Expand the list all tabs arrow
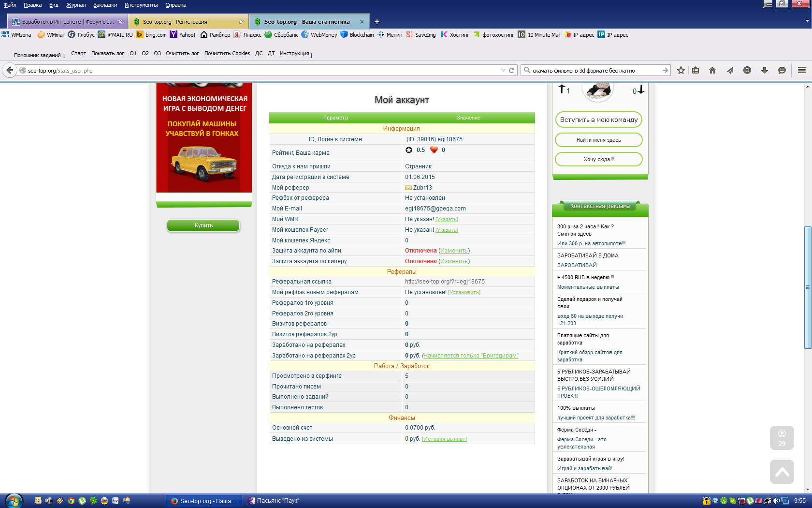812x508 pixels. point(807,21)
